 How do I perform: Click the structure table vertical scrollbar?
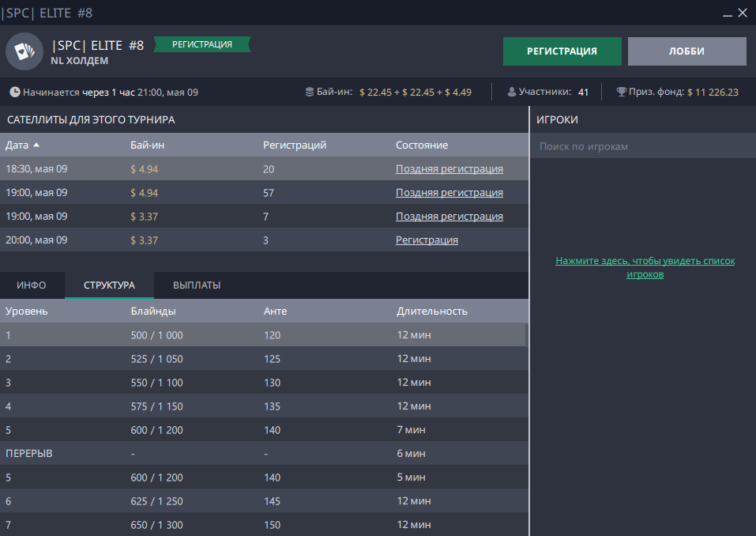click(x=527, y=335)
